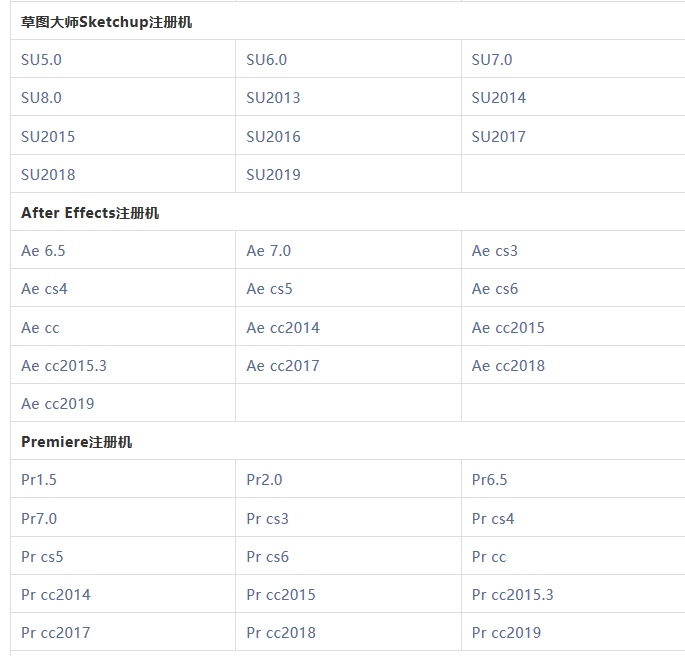685x656 pixels.
Task: Open the Pr cs6 link
Action: (267, 557)
